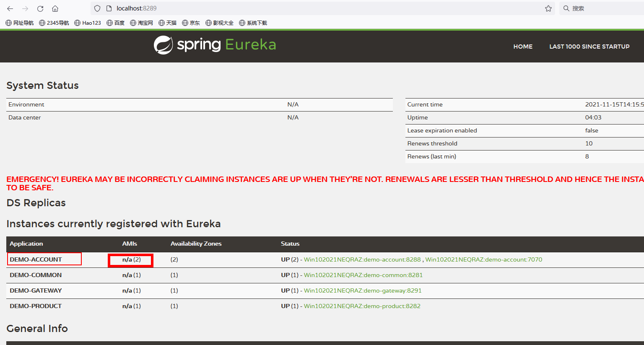Click the Renews (last min) label

[x=431, y=156]
